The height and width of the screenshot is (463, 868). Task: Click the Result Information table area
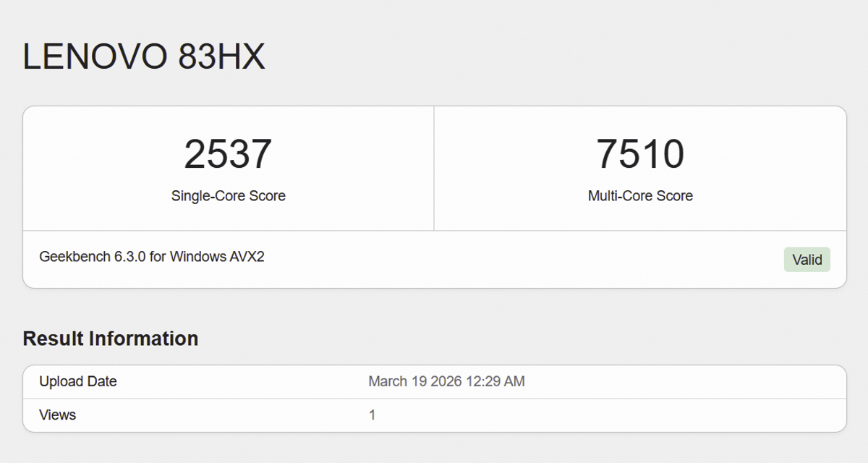(x=434, y=398)
